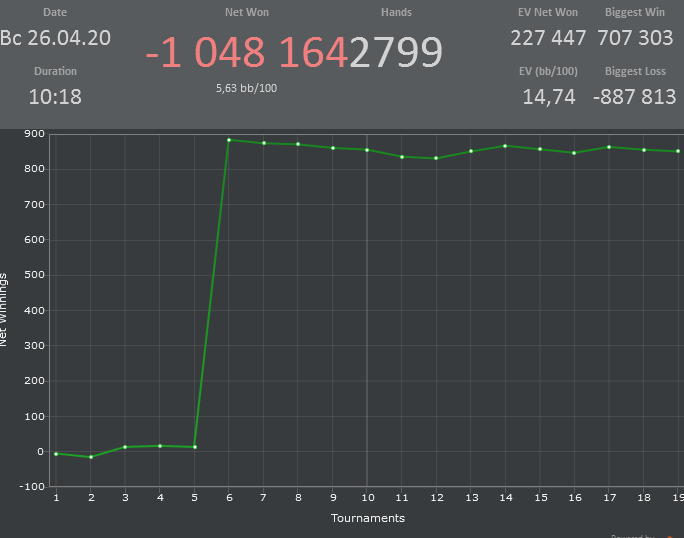Click the graph data point for tournament 16
Screen dimensions: 684x538
coord(574,153)
